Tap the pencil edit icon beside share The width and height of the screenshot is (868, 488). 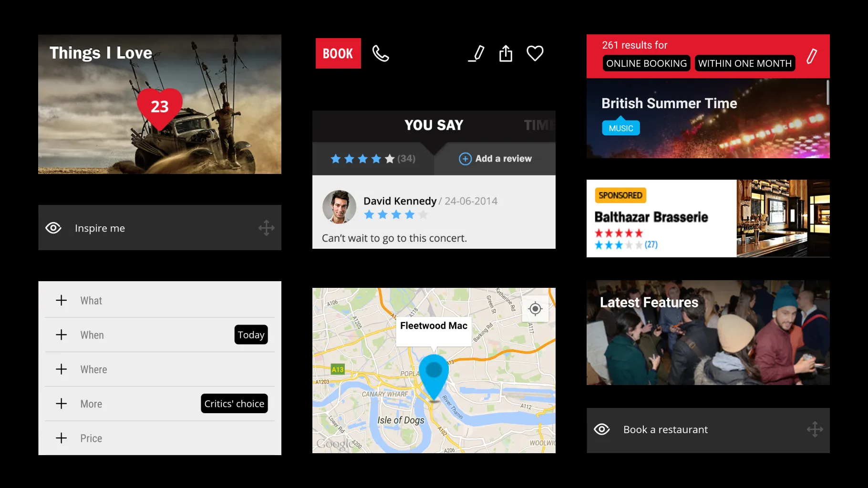pyautogui.click(x=476, y=53)
